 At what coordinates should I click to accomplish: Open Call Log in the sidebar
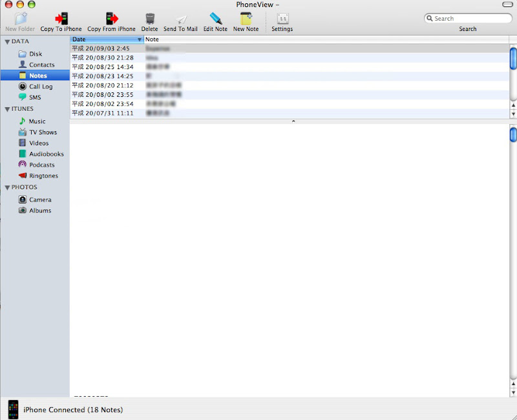[36, 87]
